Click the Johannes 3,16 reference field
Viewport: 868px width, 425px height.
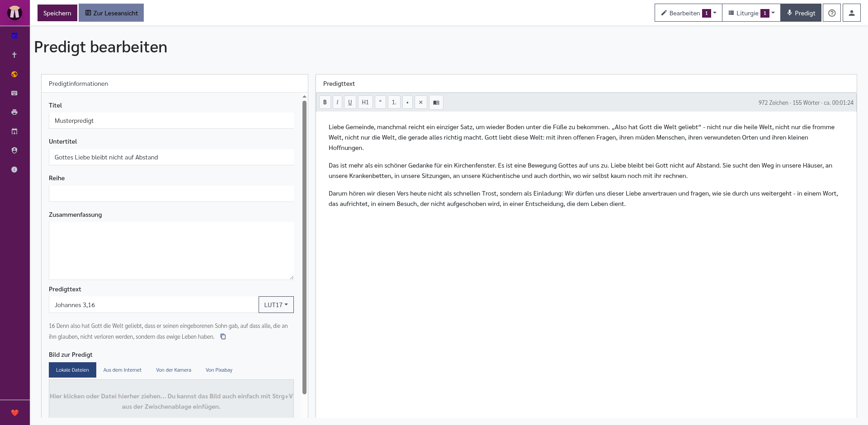click(154, 305)
